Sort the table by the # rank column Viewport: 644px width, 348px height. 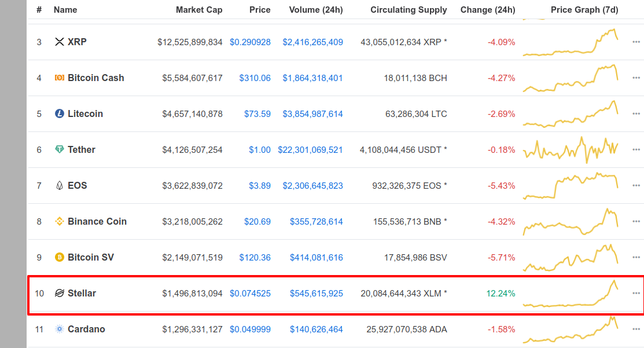pyautogui.click(x=39, y=10)
